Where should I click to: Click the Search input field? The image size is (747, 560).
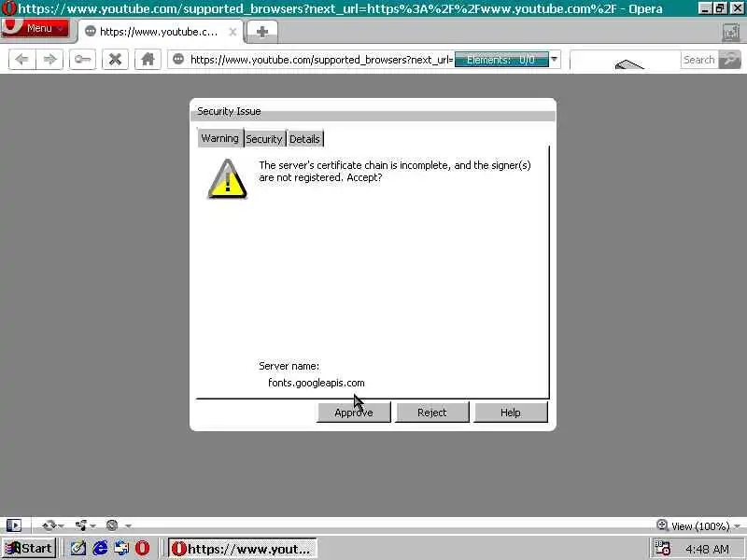tap(643, 60)
